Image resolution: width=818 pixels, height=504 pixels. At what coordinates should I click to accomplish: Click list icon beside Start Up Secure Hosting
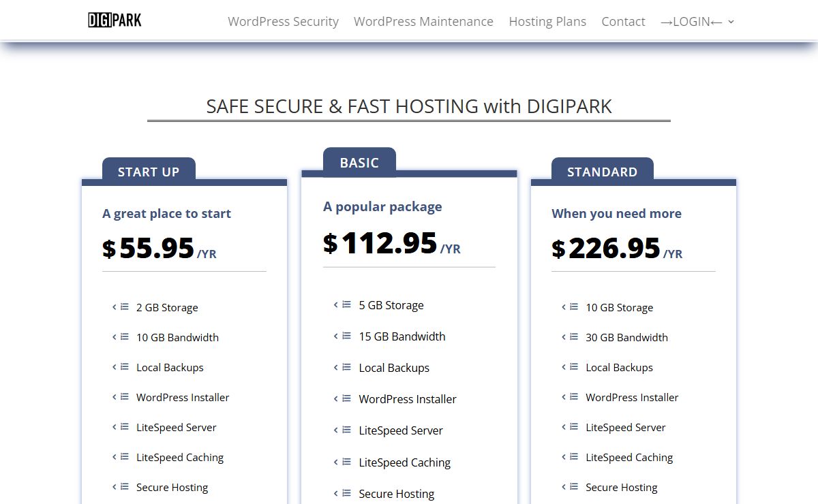(121, 487)
